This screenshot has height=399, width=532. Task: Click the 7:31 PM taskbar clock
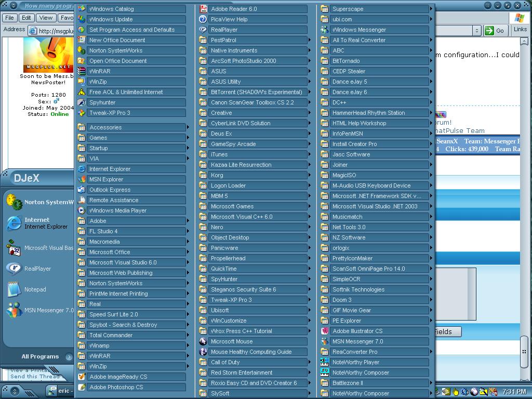point(514,392)
